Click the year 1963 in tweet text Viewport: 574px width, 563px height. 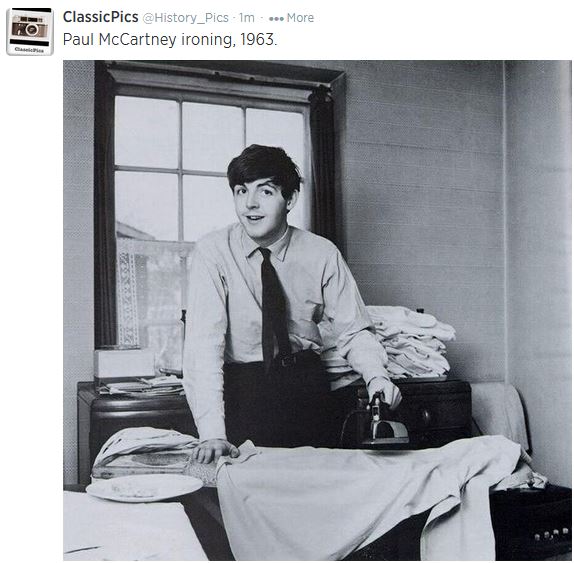pyautogui.click(x=258, y=39)
